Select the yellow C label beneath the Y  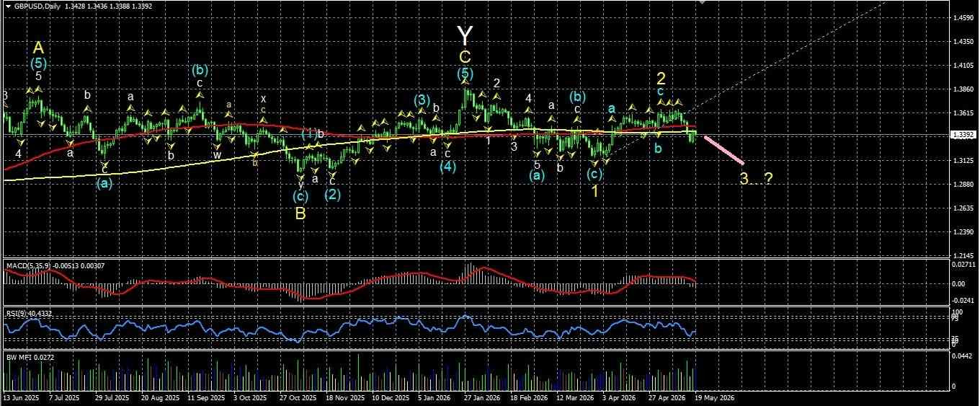465,56
